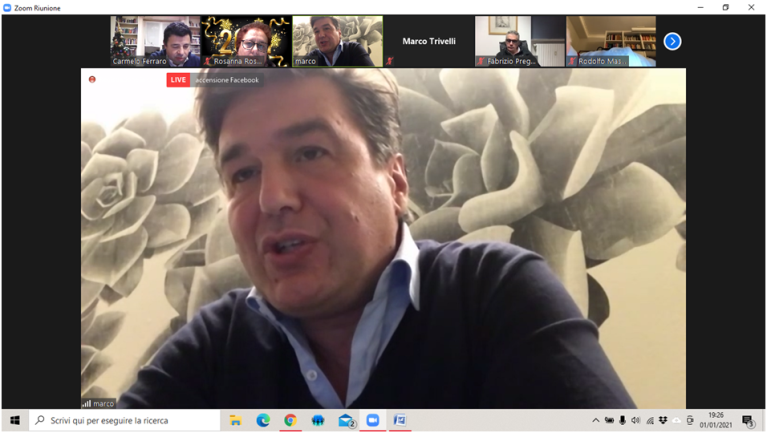Open Zoom app from the taskbar
Viewport: 767px width, 433px height.
(x=372, y=421)
